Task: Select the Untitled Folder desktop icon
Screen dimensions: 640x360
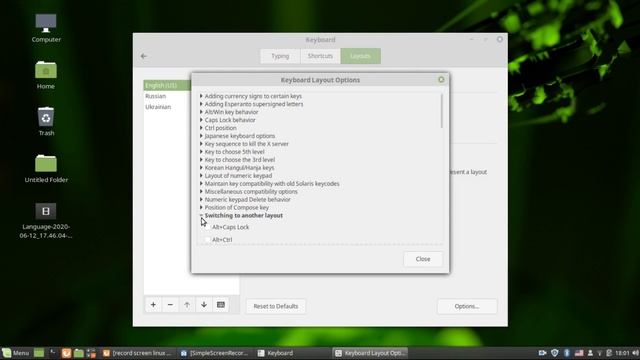Action: 46,169
